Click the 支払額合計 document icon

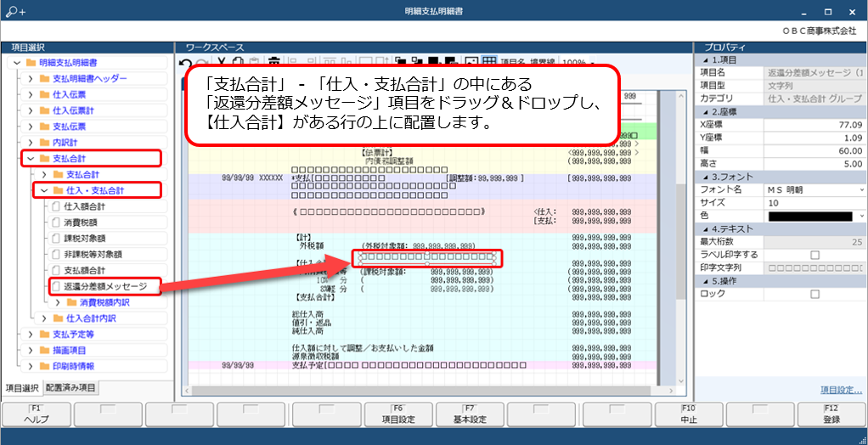[55, 271]
